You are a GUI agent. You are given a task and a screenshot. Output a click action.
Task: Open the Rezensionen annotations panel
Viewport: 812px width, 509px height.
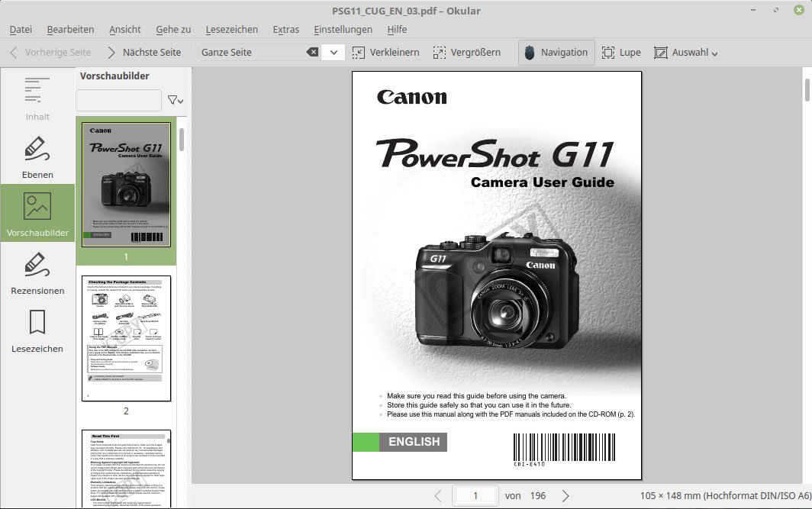coord(37,273)
